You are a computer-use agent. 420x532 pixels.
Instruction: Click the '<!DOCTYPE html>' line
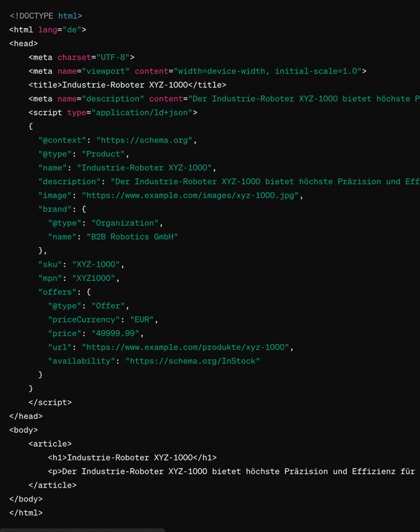click(x=46, y=16)
